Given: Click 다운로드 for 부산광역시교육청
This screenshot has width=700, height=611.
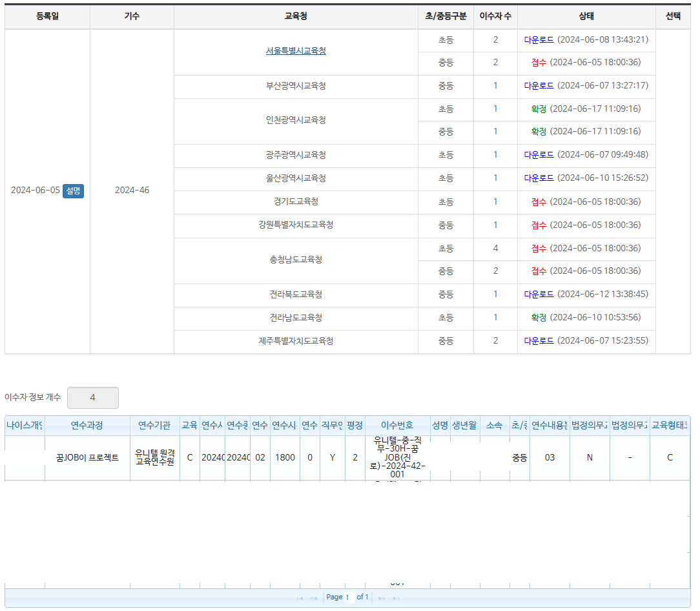Looking at the screenshot, I should click(x=539, y=86).
